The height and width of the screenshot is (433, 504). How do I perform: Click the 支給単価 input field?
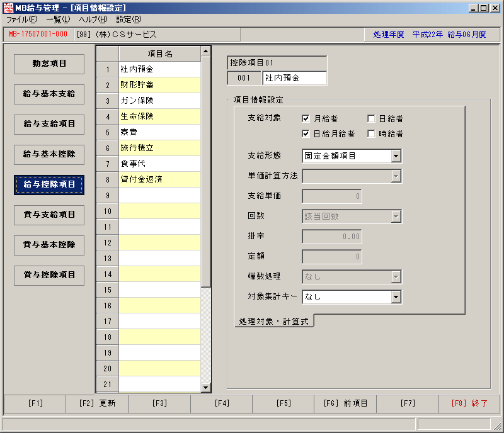click(332, 196)
